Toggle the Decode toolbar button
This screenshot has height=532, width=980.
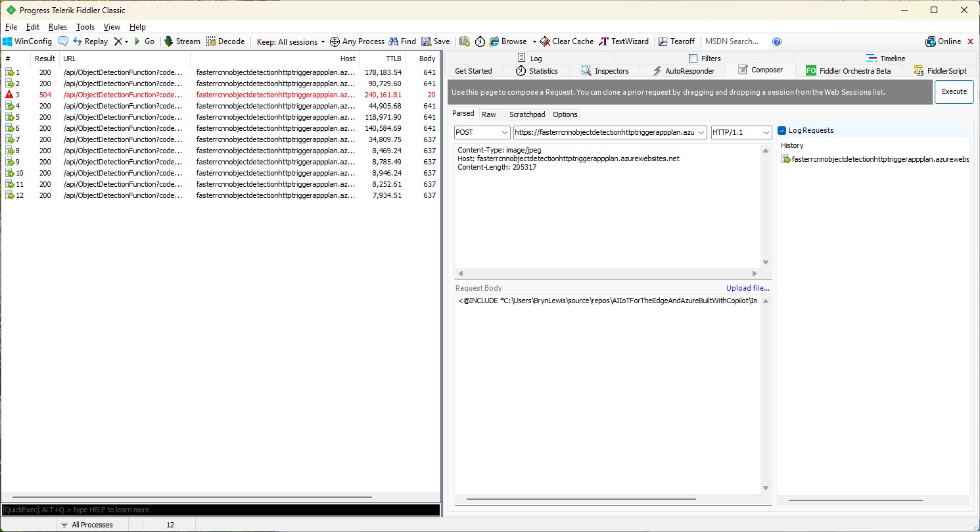225,41
